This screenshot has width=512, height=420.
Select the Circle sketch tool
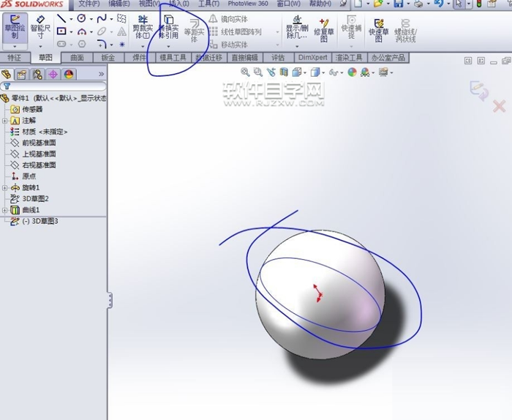82,18
